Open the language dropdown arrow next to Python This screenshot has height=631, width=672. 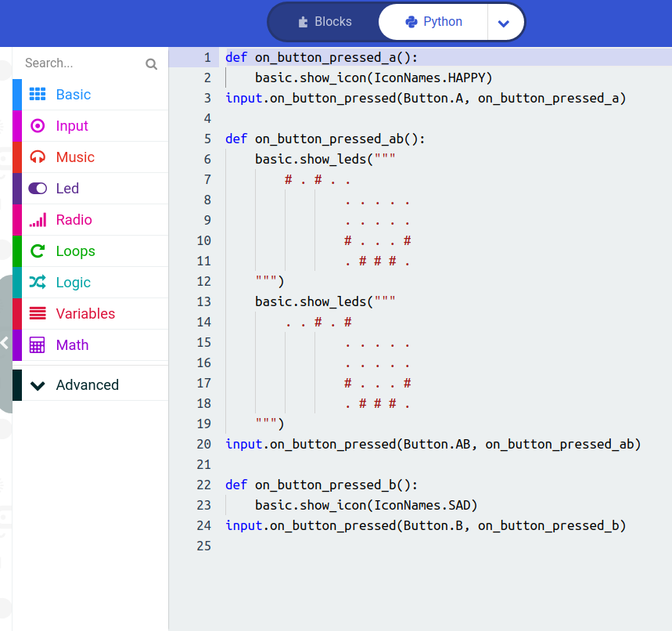point(504,23)
